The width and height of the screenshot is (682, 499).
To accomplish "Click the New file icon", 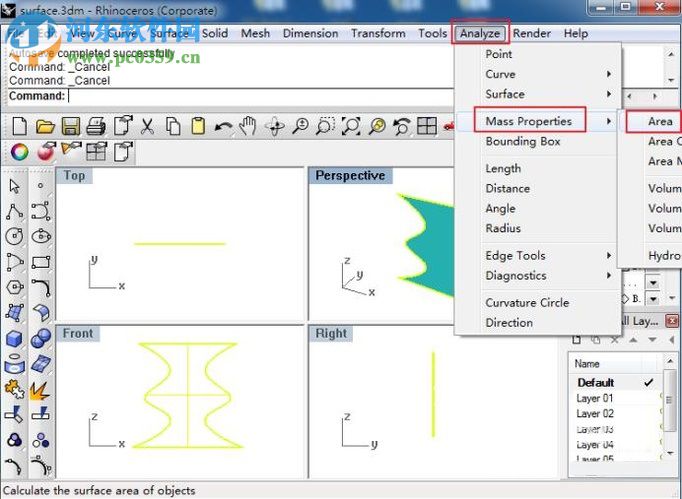I will pyautogui.click(x=20, y=127).
